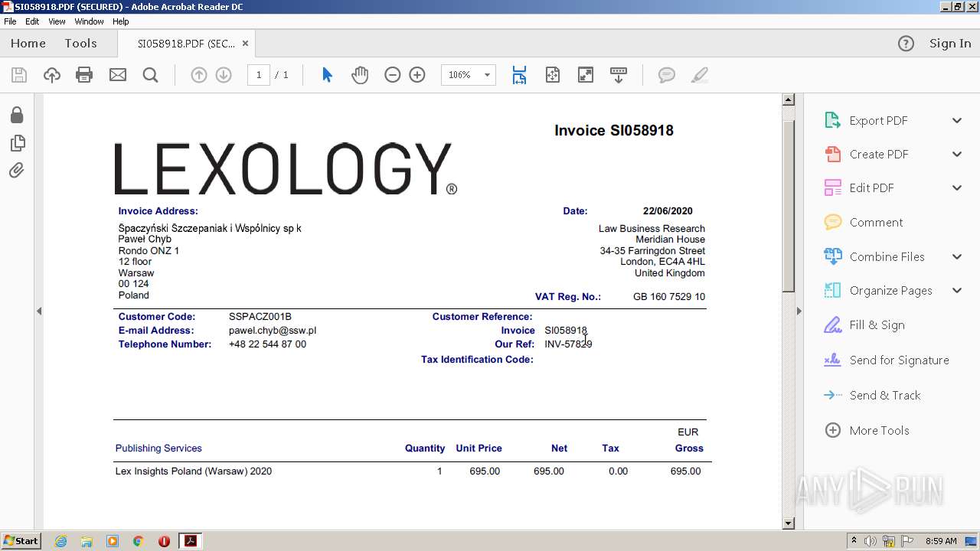Click the Save file icon
This screenshot has height=551, width=980.
[x=19, y=75]
